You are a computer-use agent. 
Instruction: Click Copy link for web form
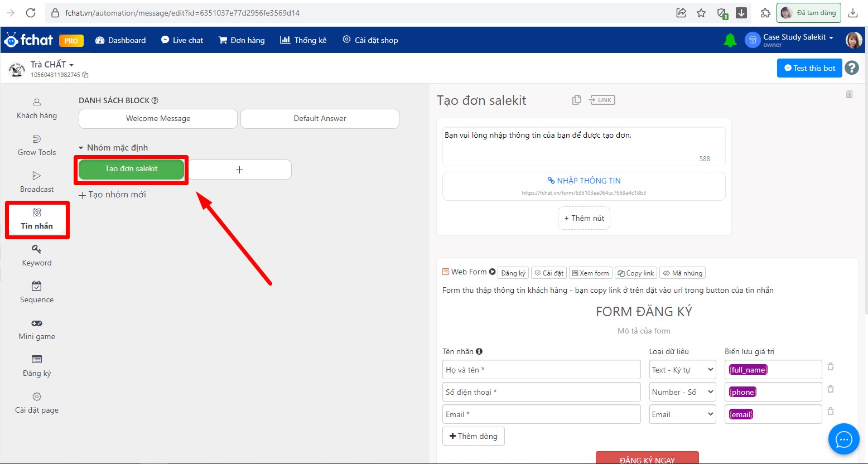(x=636, y=273)
